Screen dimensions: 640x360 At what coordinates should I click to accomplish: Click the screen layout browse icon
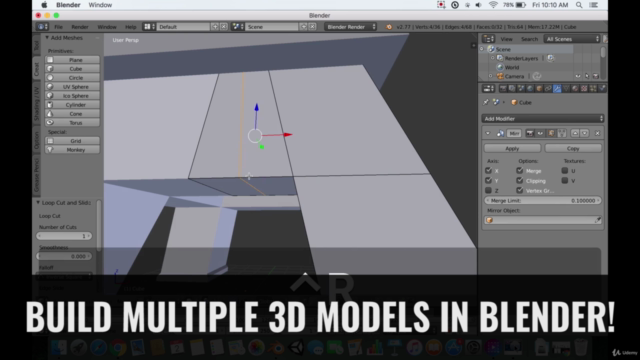coord(149,27)
